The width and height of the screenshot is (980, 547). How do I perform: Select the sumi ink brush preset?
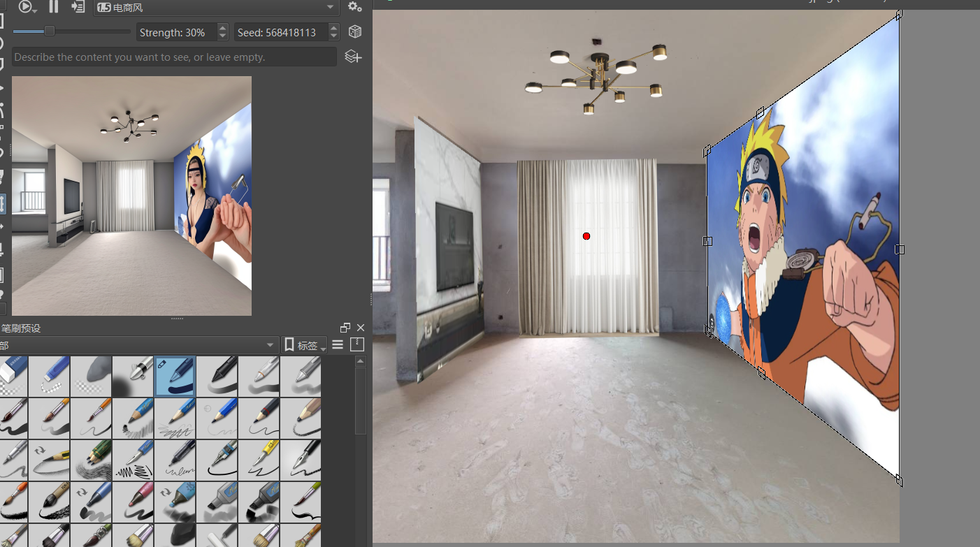49,502
